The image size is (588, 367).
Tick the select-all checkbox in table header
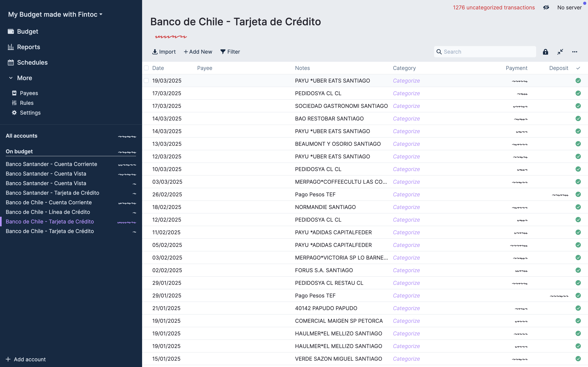[146, 68]
